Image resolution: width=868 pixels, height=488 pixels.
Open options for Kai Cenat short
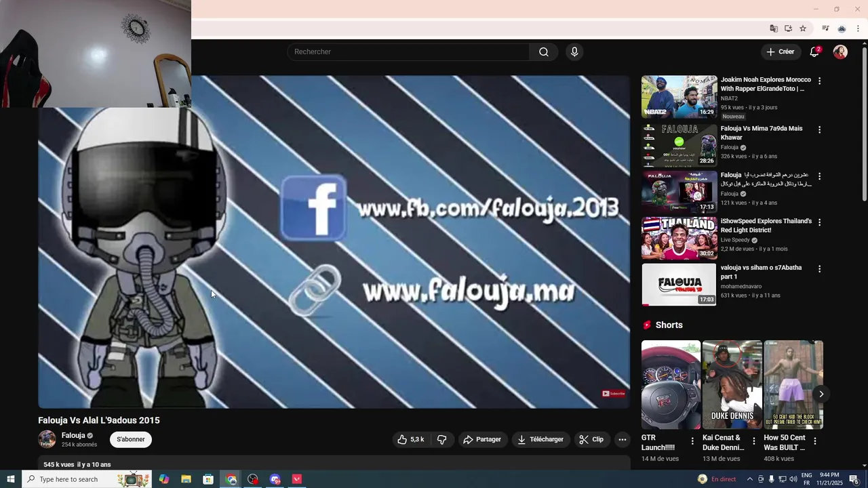pos(753,441)
